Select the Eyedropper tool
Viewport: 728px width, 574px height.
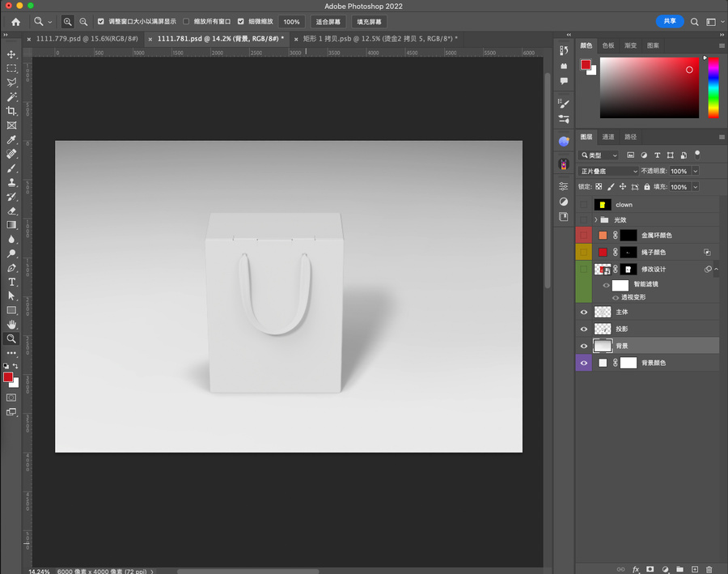pos(11,139)
